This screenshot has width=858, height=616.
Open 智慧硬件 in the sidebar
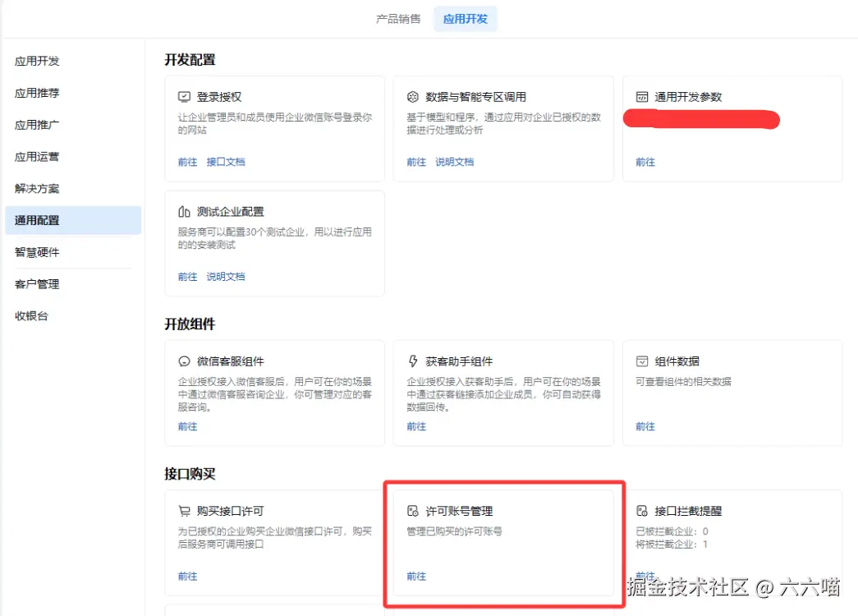[x=37, y=252]
